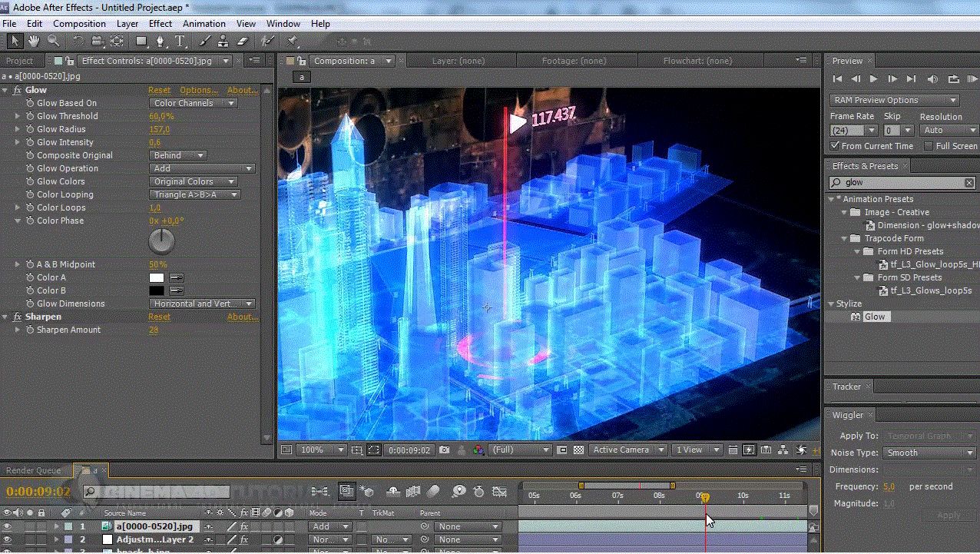
Task: Open the Animation menu
Action: (204, 24)
